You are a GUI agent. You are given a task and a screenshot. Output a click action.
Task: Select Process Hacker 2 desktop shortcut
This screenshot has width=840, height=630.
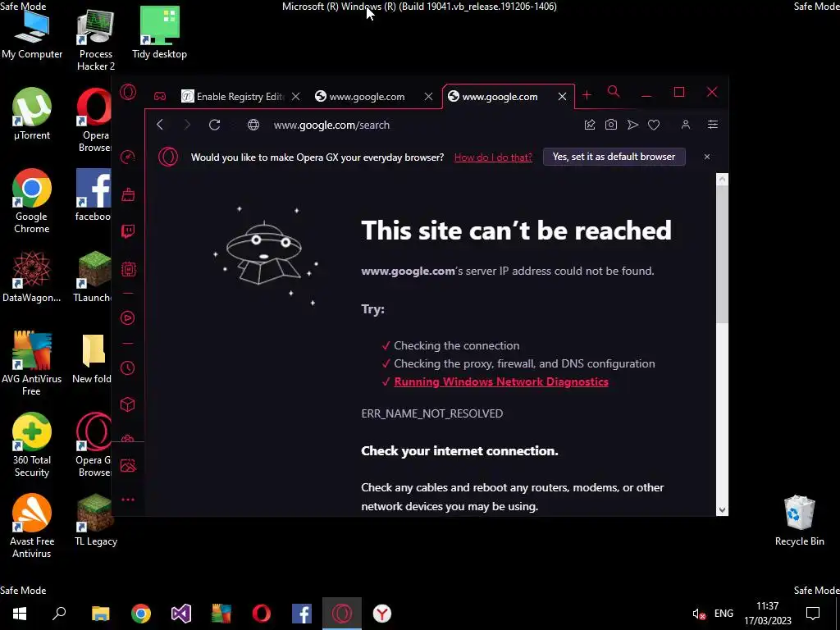96,39
